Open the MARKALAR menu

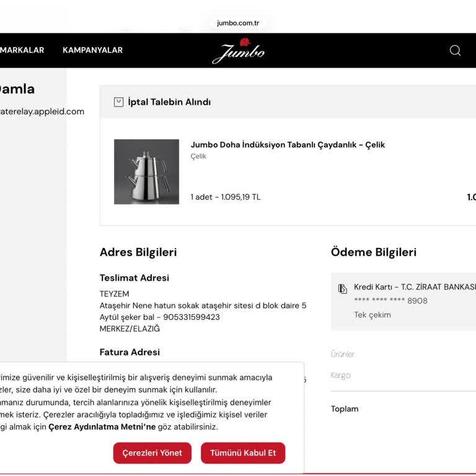click(22, 50)
